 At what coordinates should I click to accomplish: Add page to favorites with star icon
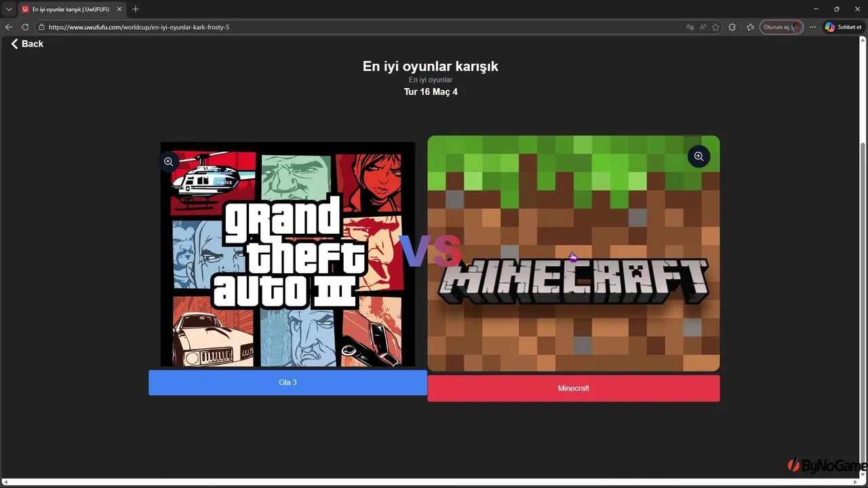point(715,27)
